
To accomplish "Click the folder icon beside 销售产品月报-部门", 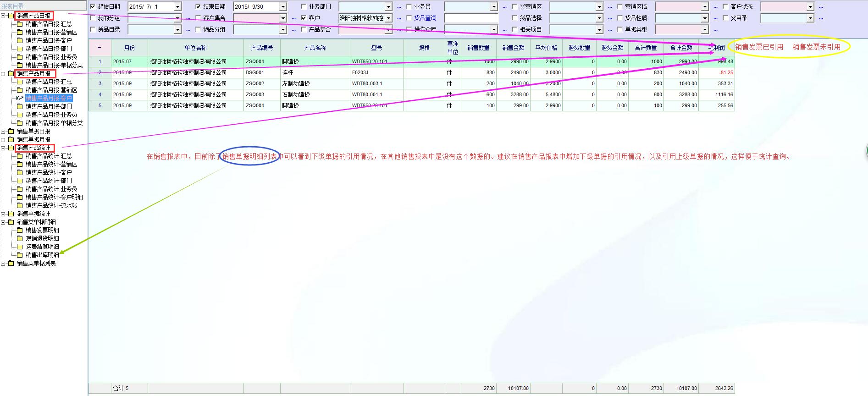I will pos(20,106).
